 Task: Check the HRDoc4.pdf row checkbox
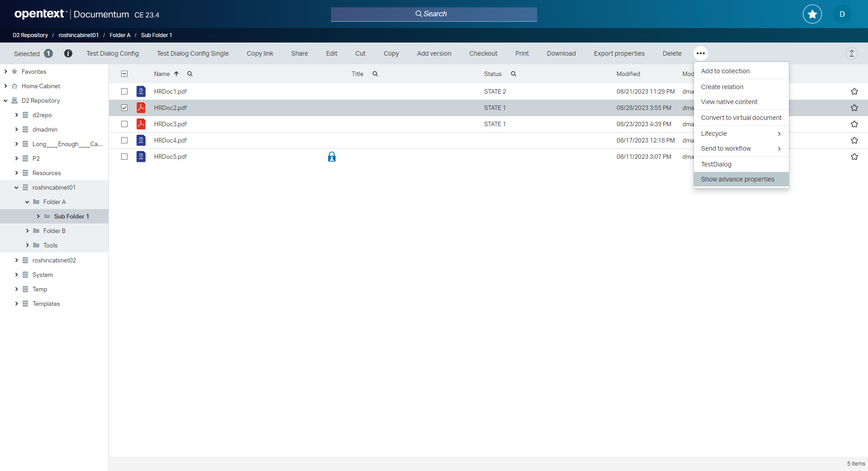[x=124, y=140]
